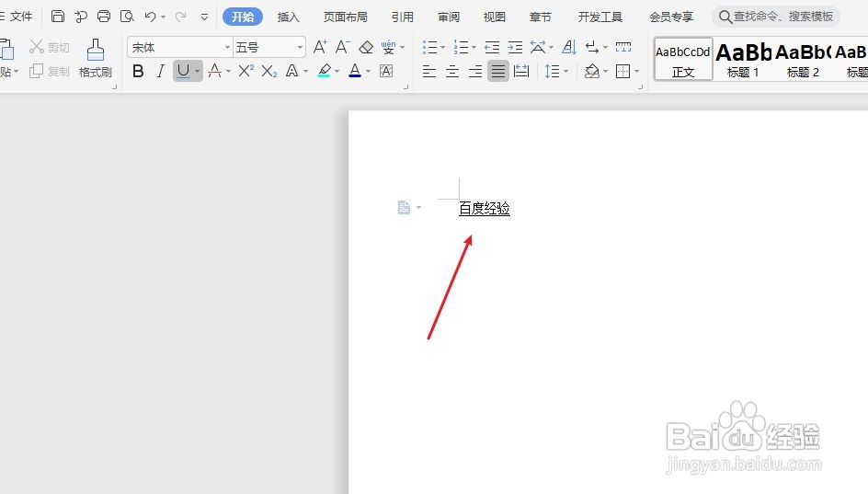Select 开始 ribbon tab
The height and width of the screenshot is (494, 868).
243,17
